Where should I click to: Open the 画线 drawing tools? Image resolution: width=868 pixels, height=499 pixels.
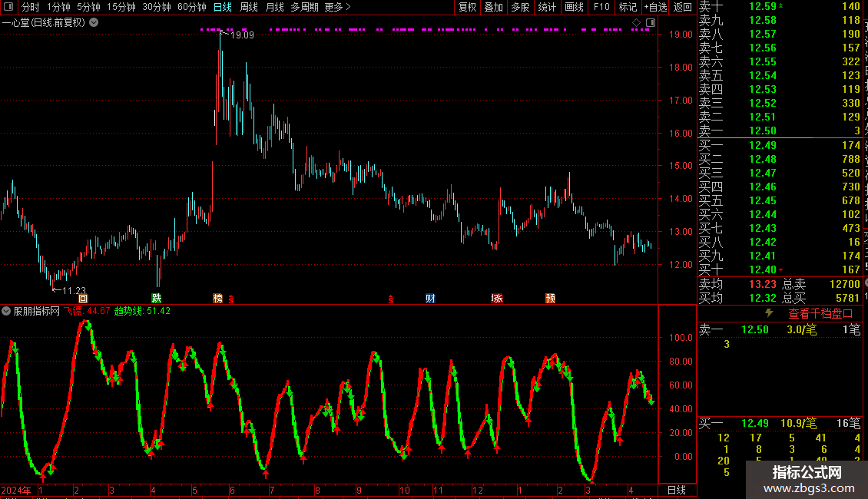tap(574, 7)
